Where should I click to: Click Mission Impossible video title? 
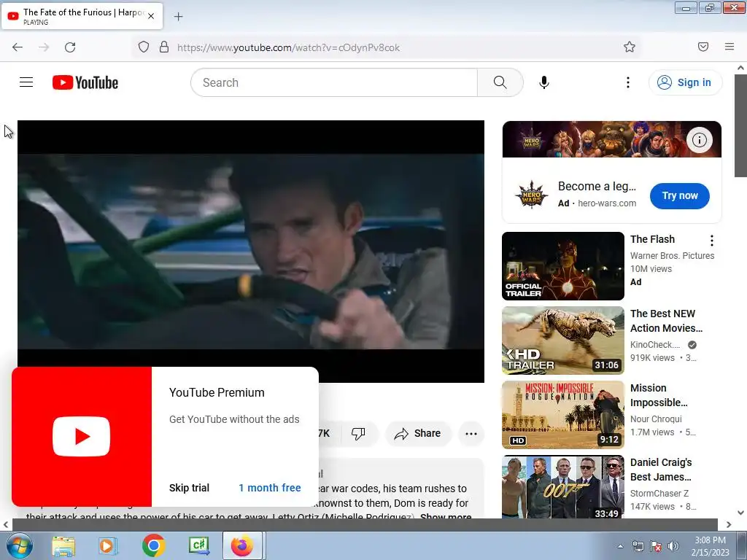tap(659, 395)
